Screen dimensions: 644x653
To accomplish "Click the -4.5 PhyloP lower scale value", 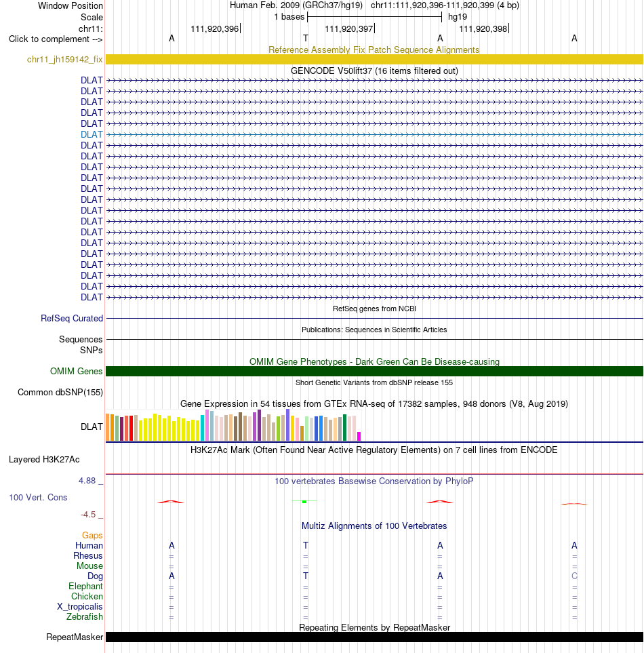I will click(88, 515).
